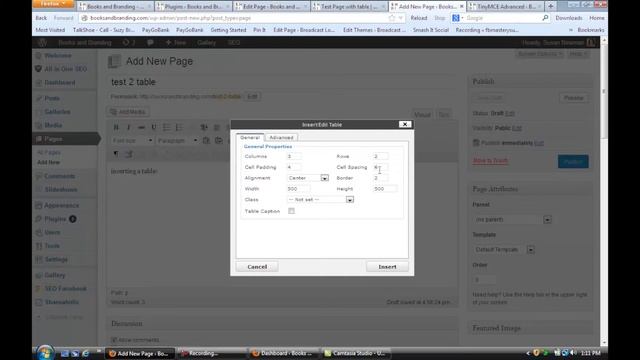Click the table Width input field
This screenshot has height=360, width=640.
point(298,189)
